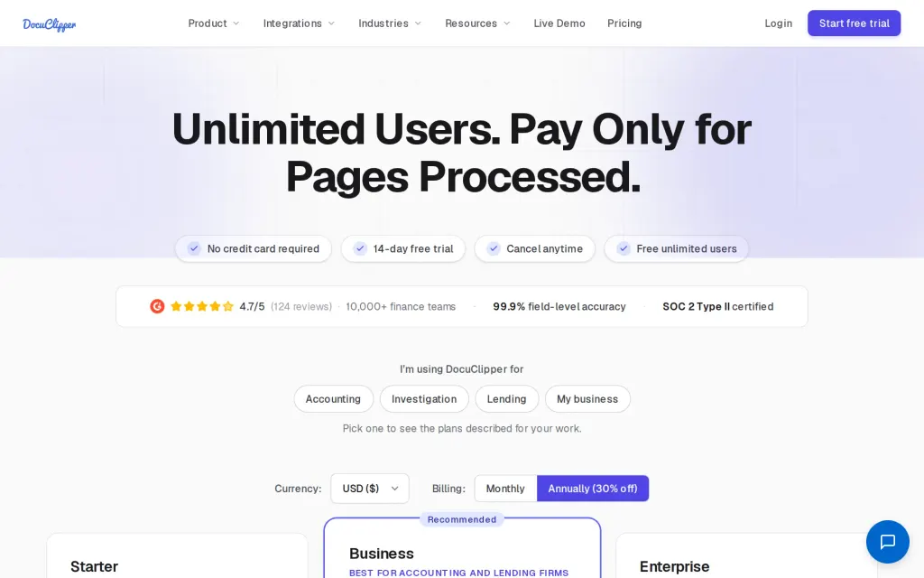924x578 pixels.
Task: Select the My business use case
Action: (587, 398)
